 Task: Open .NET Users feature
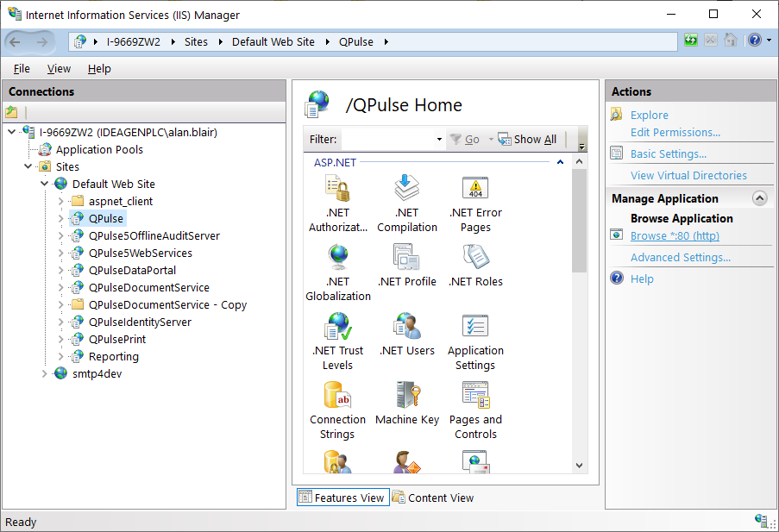(x=407, y=335)
